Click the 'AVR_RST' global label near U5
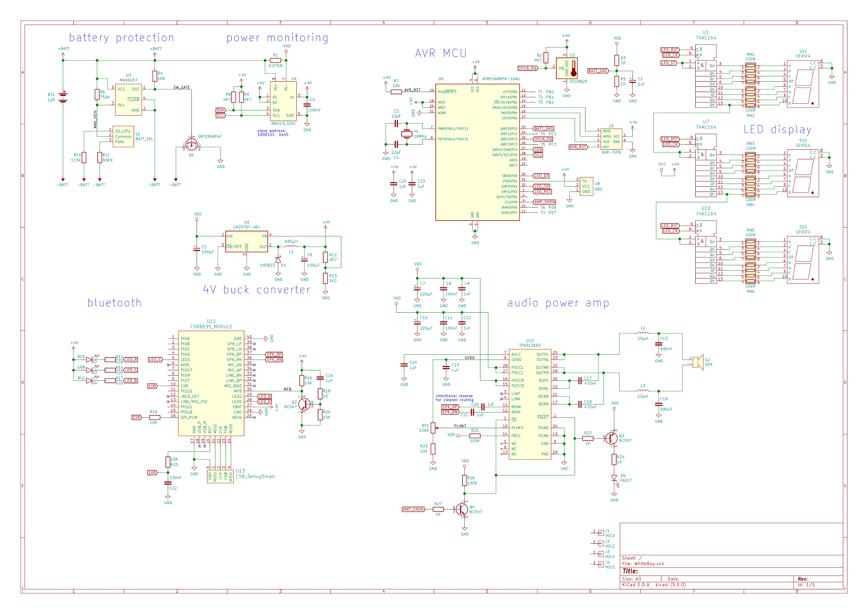The image size is (868, 614). coord(578,147)
